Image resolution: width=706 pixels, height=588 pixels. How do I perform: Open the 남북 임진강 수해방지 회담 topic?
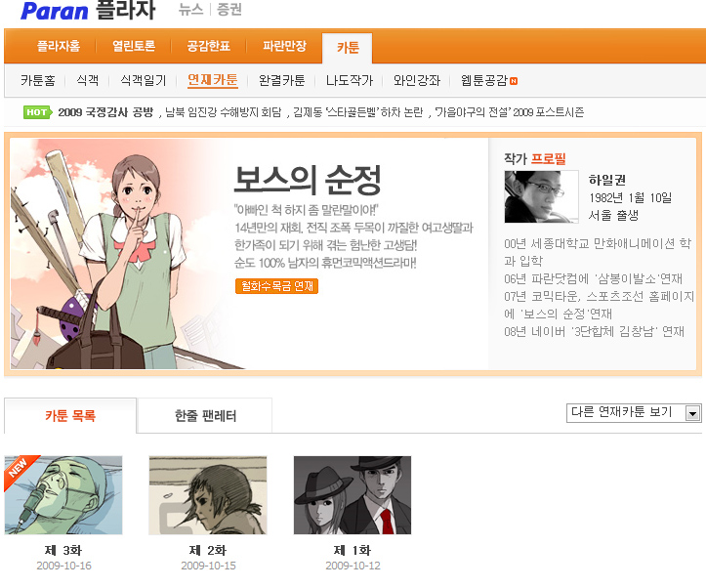(x=224, y=112)
